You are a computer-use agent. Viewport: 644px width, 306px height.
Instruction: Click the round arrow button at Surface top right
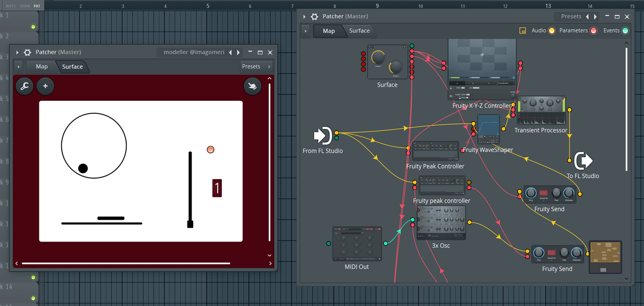coord(252,86)
